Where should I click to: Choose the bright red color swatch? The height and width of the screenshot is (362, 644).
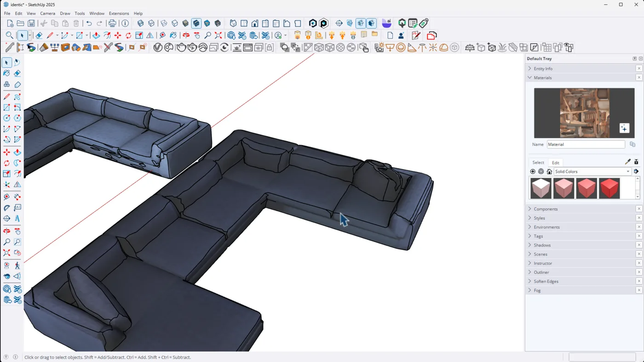coord(609,188)
